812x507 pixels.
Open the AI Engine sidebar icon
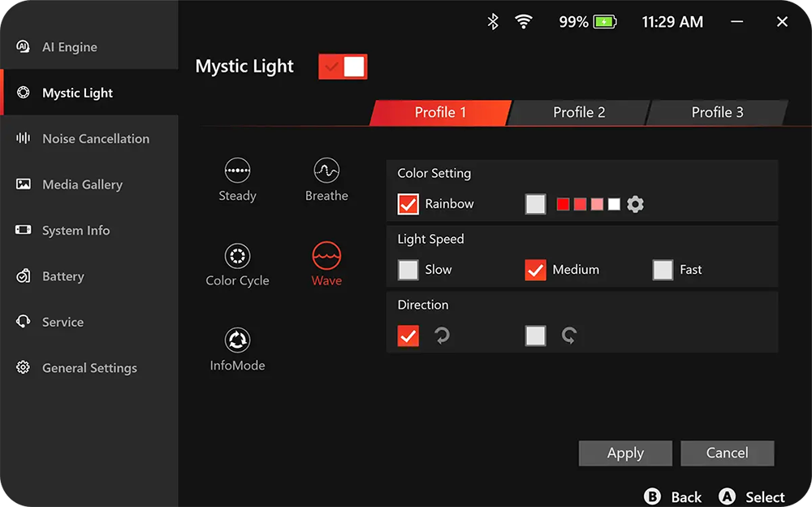[x=23, y=46]
